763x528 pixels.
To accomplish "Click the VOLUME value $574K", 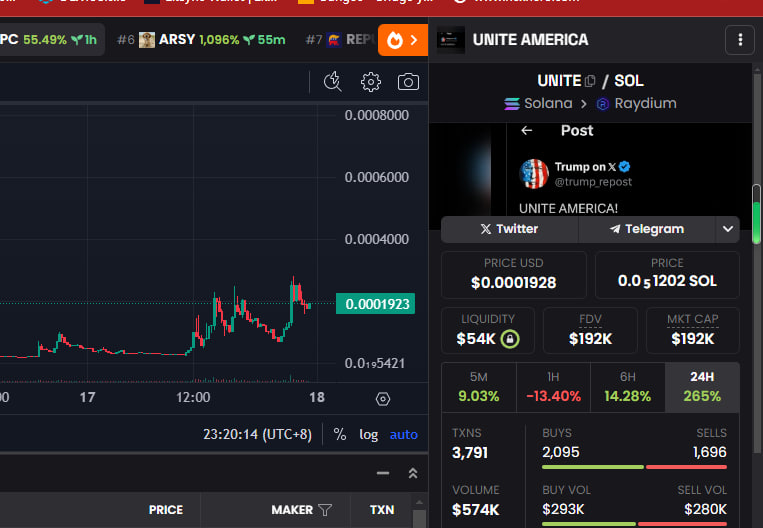I will coord(475,510).
